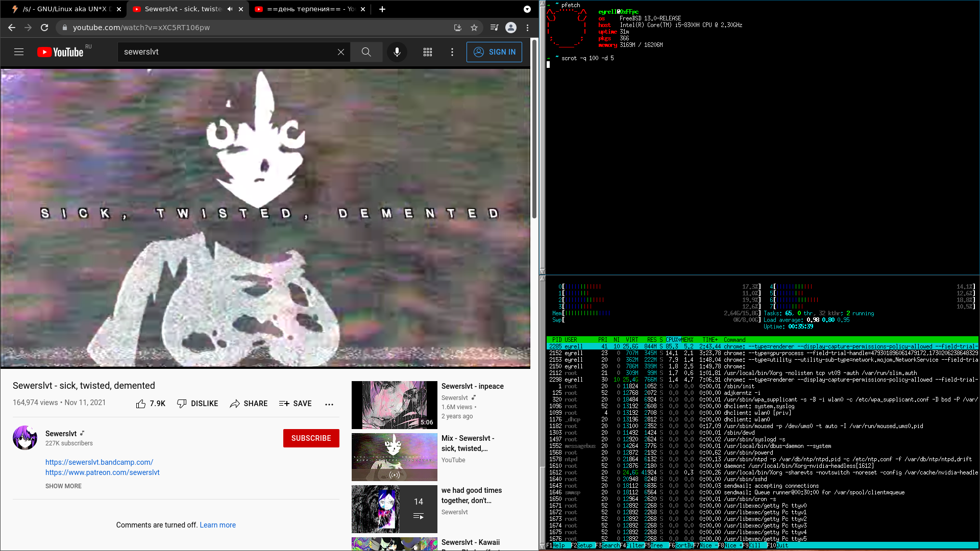Open more actions ellipsis under video

coord(329,404)
